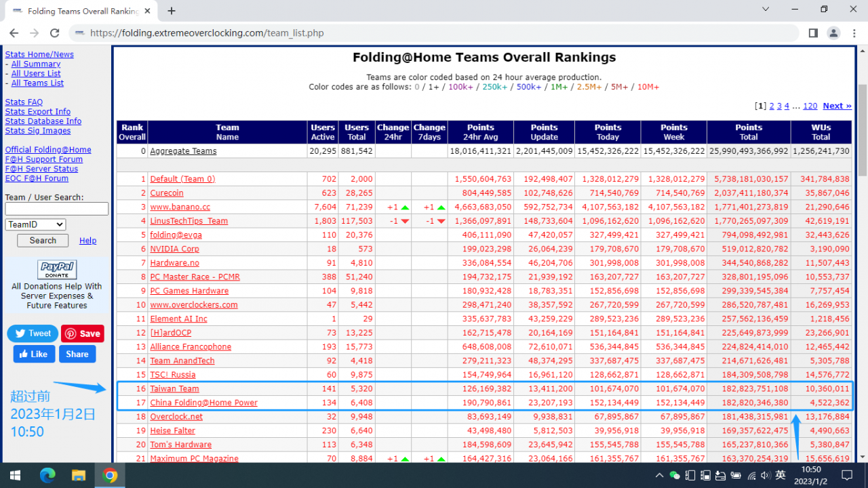868x488 pixels.
Task: Click the Chrome taskbar icon
Action: point(110,475)
